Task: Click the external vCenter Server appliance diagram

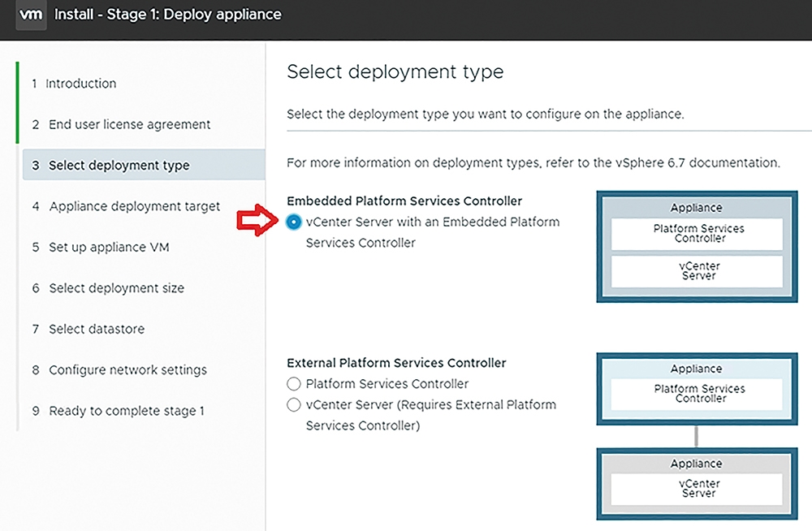Action: 697,484
